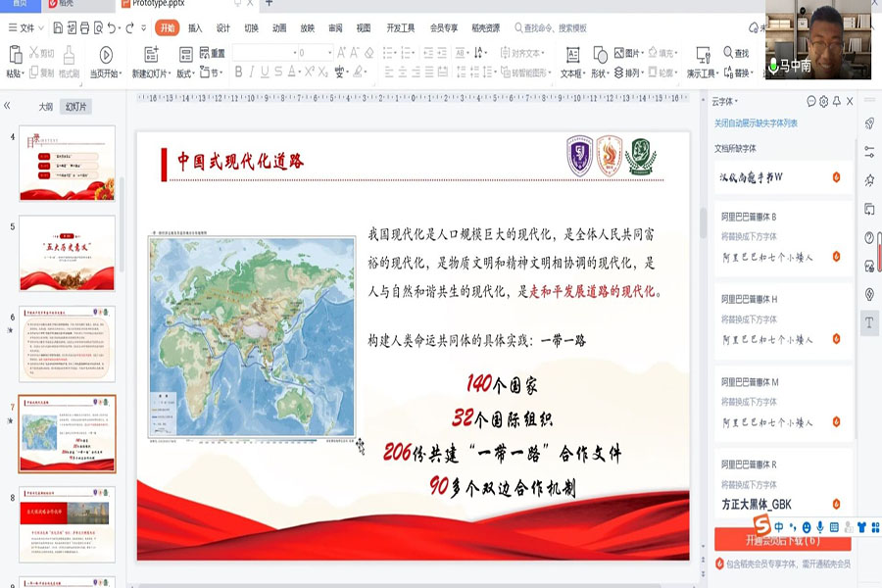Click the Find (查找) magnifier button
882x588 pixels.
coord(736,53)
